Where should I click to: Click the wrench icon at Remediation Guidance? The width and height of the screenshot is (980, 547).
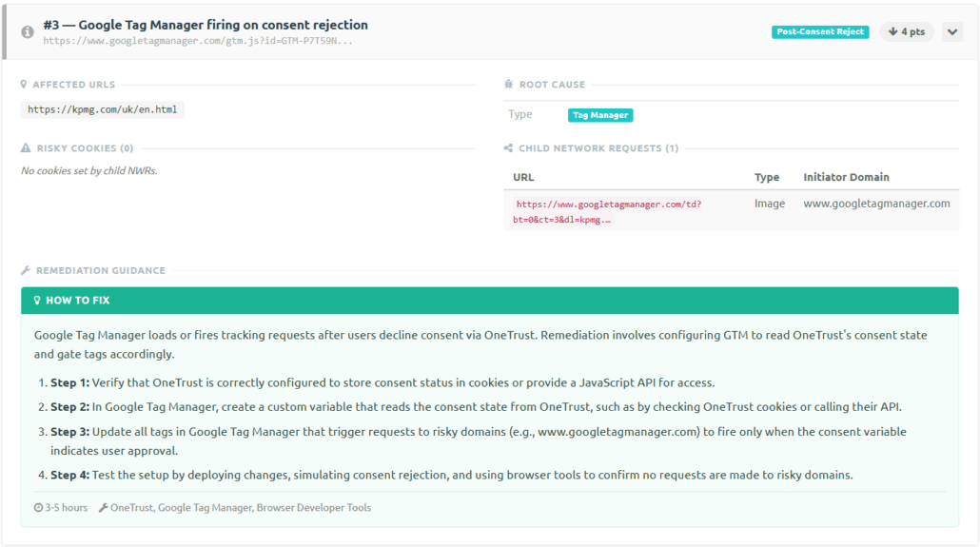click(26, 270)
